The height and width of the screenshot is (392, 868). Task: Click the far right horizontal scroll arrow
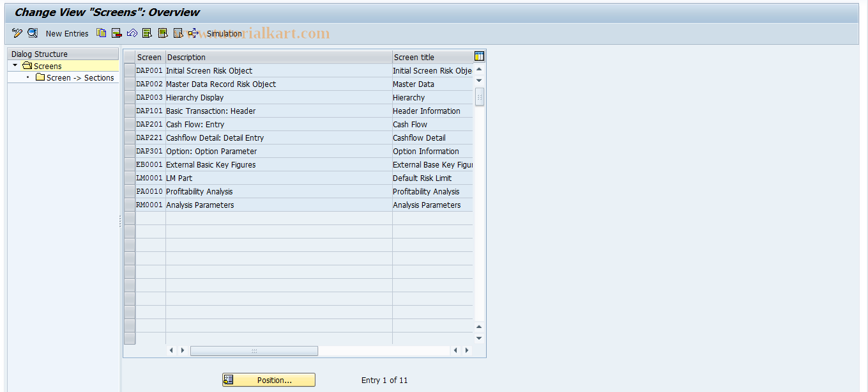point(467,350)
